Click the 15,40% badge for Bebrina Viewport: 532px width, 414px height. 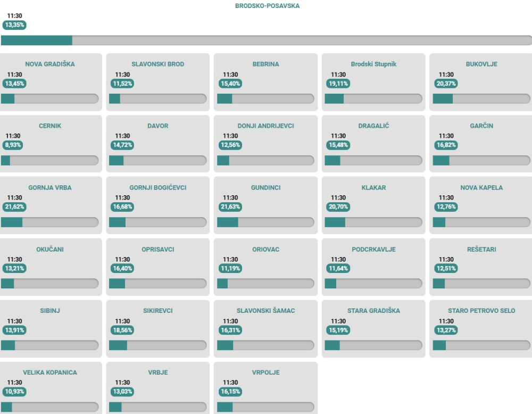[230, 84]
